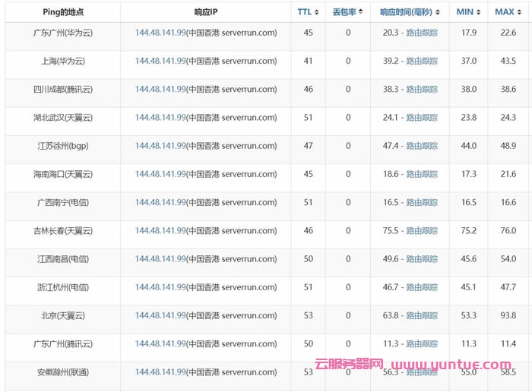This screenshot has height=392, width=532.
Task: Open 路由跟踪 in the 上海(华为云) row
Action: (x=422, y=62)
